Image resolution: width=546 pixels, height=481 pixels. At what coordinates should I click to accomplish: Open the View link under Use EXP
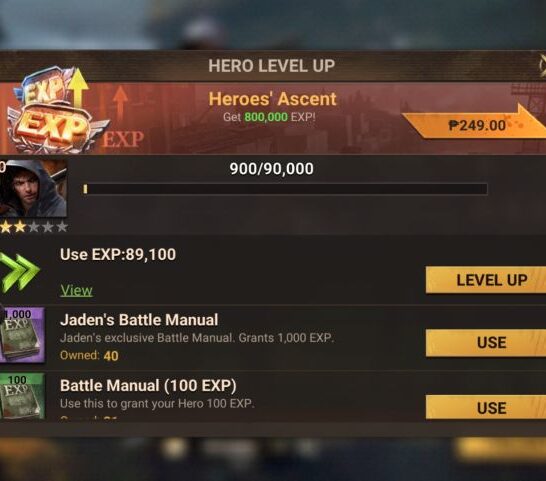coord(76,290)
